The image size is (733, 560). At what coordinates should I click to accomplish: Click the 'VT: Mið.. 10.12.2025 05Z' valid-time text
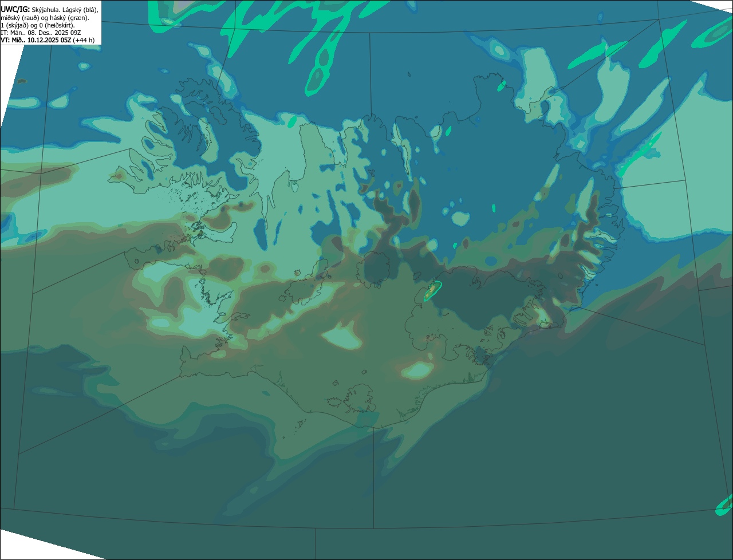[36, 40]
